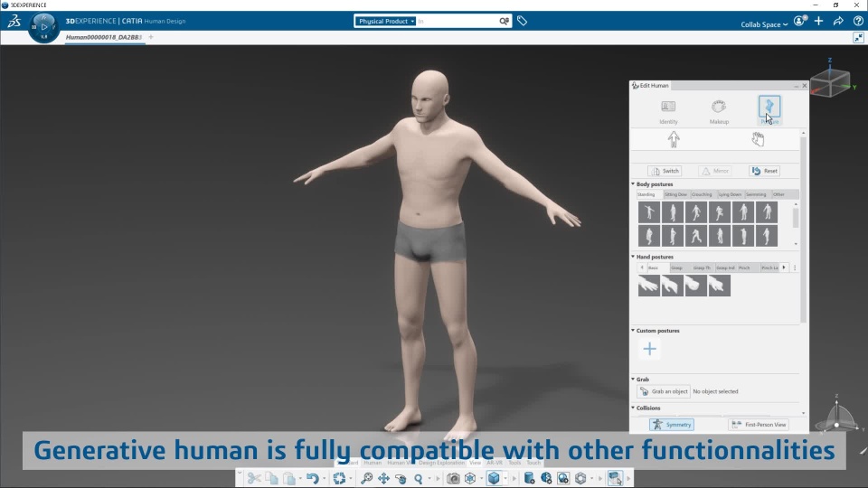Toggle First-Person View
The image size is (868, 488).
759,425
